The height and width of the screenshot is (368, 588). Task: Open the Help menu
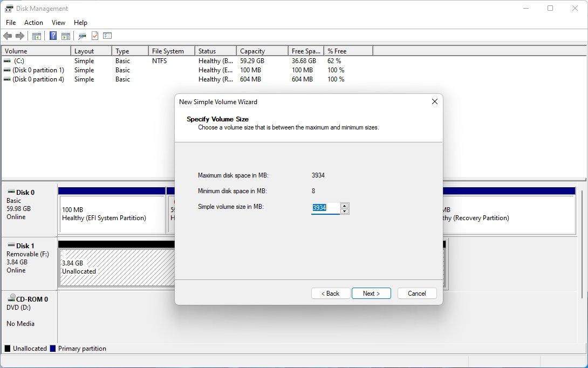pos(80,23)
